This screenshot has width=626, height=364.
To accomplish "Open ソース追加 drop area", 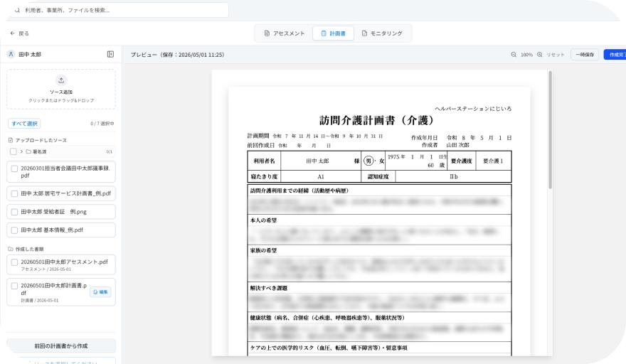I will pos(61,89).
